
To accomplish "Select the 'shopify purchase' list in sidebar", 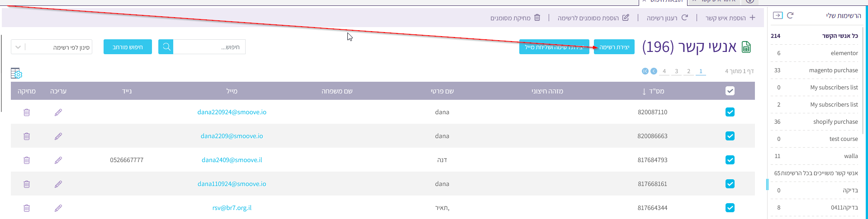I will 835,122.
